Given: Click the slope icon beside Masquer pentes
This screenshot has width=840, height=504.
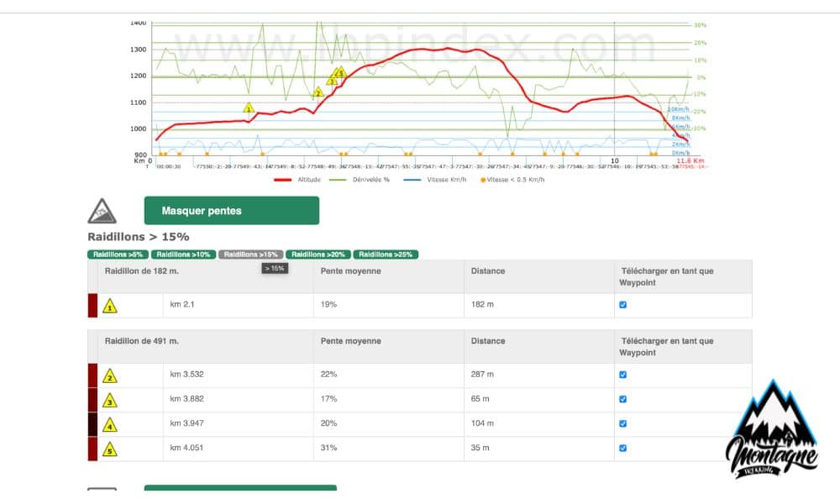Looking at the screenshot, I should pos(102,211).
